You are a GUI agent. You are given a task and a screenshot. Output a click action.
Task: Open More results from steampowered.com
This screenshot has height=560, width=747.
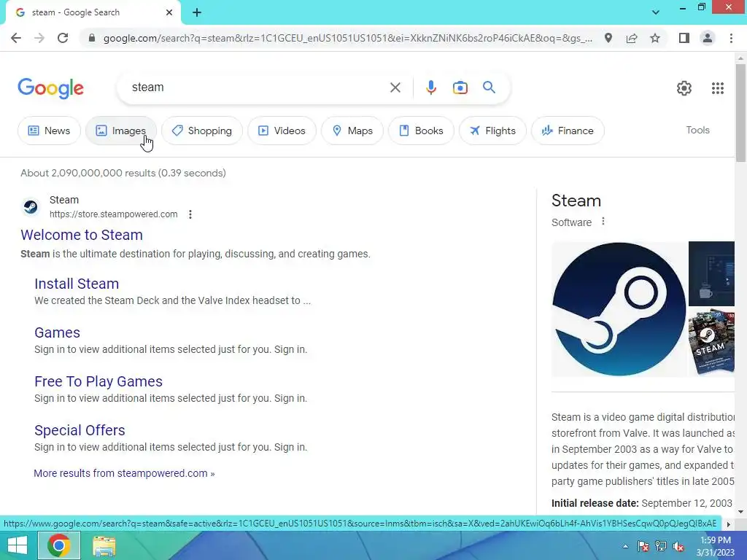(124, 473)
